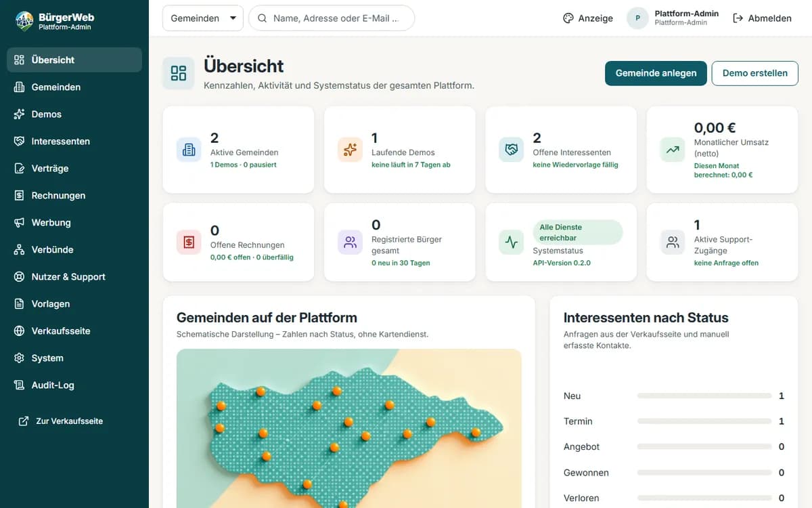Click the Registrierte Bürger people icon
812x508 pixels.
click(x=350, y=242)
